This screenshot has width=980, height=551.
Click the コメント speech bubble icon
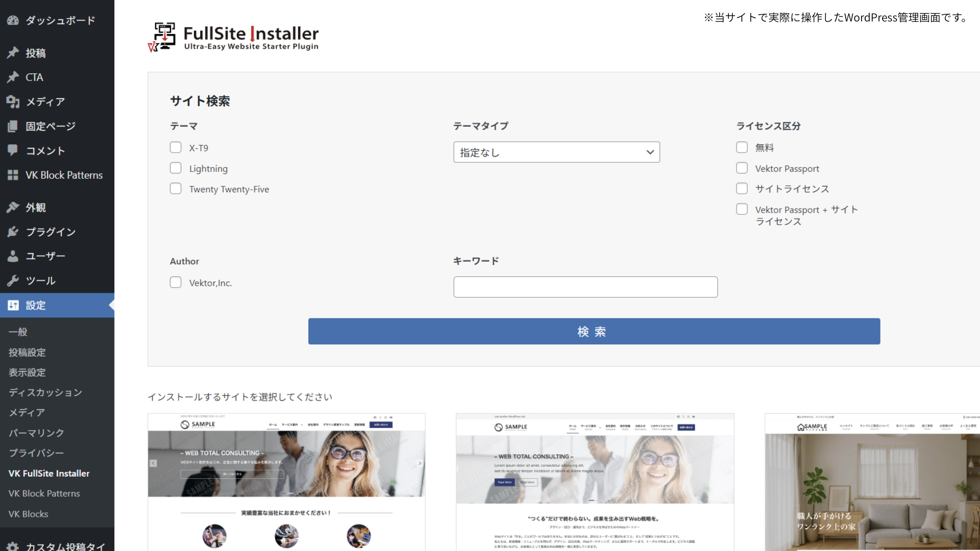(13, 151)
